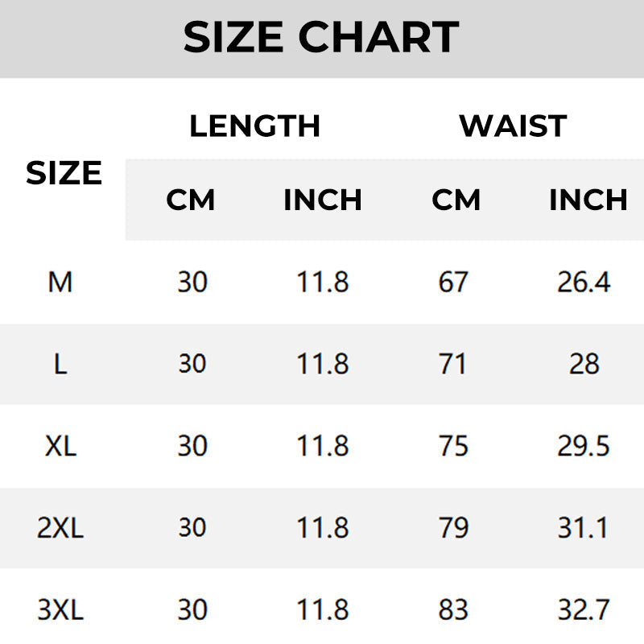This screenshot has height=644, width=644.
Task: Click the CM subheader under LENGTH
Action: [191, 200]
